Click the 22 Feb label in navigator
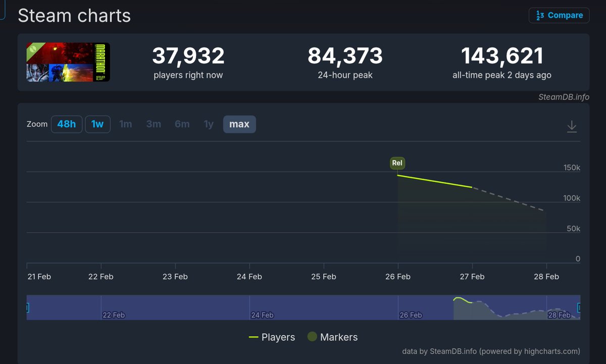The height and width of the screenshot is (364, 606). pyautogui.click(x=114, y=315)
